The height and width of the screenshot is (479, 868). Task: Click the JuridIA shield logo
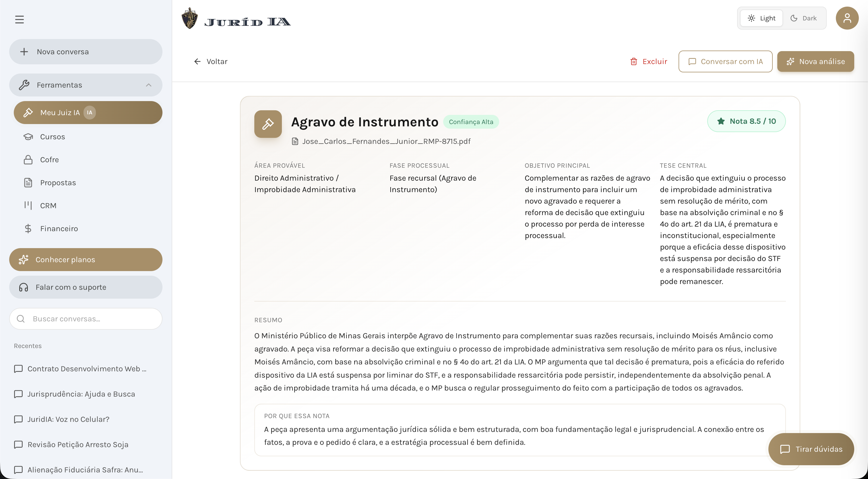coord(190,18)
